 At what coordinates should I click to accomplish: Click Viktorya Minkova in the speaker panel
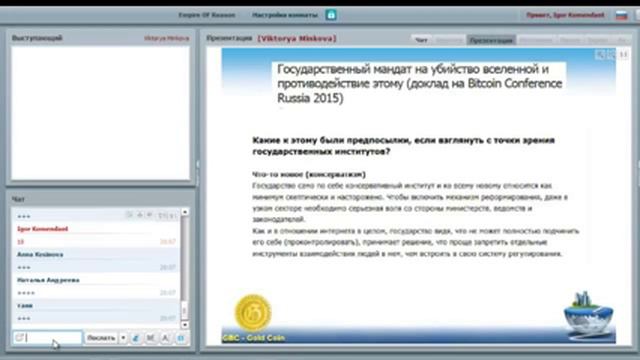tap(167, 38)
